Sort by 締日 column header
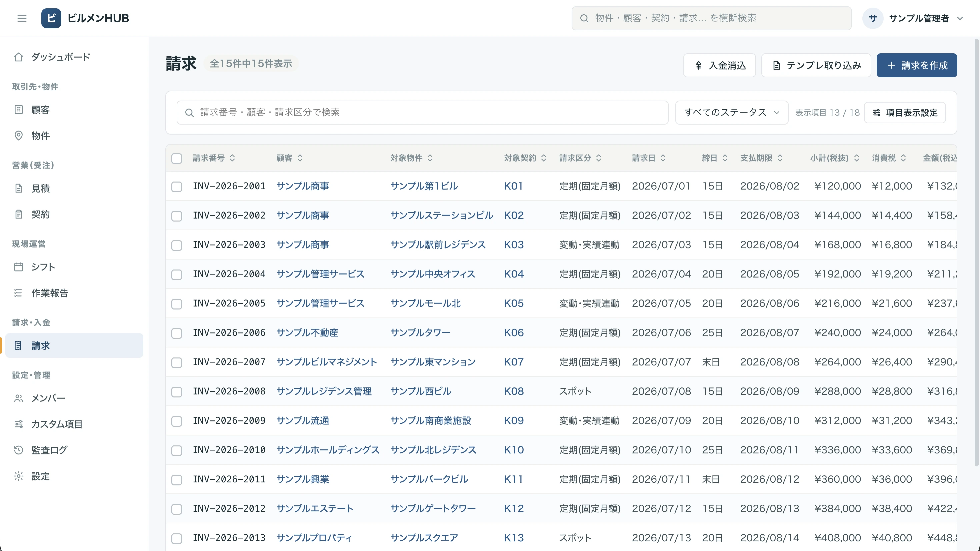Image resolution: width=980 pixels, height=551 pixels. tap(715, 158)
